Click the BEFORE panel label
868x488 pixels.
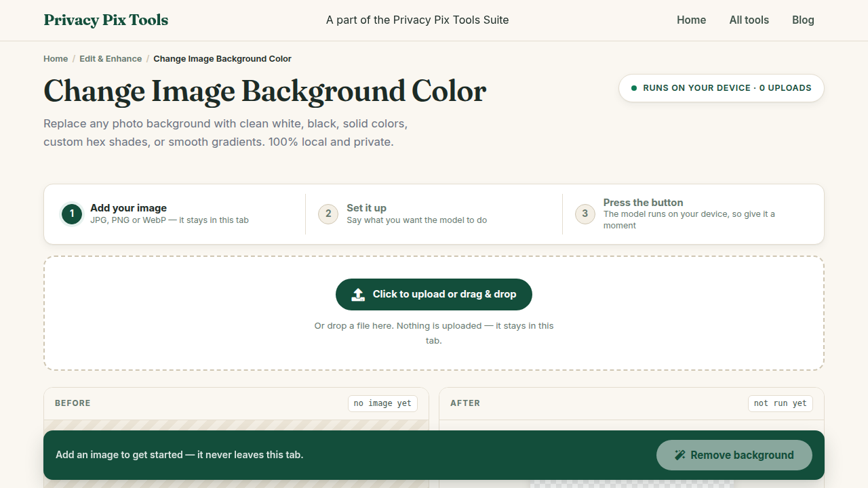coord(73,403)
